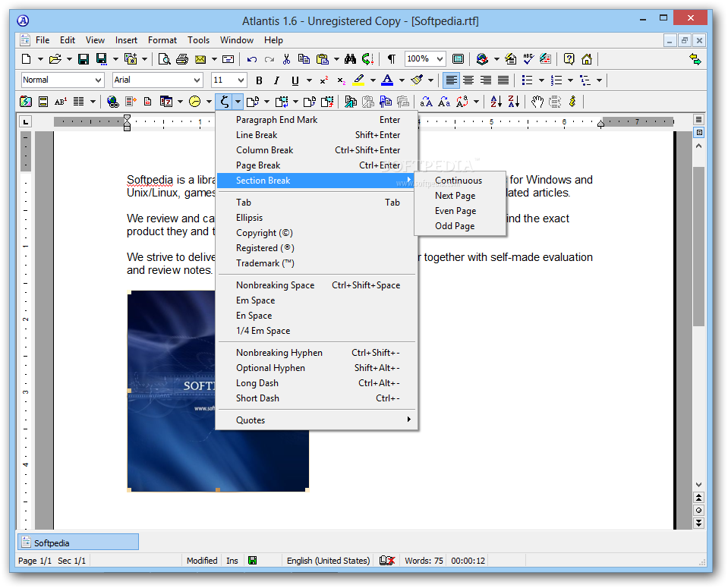This screenshot has height=588, width=728.
Task: Open the Normal style dropdown
Action: coord(98,80)
